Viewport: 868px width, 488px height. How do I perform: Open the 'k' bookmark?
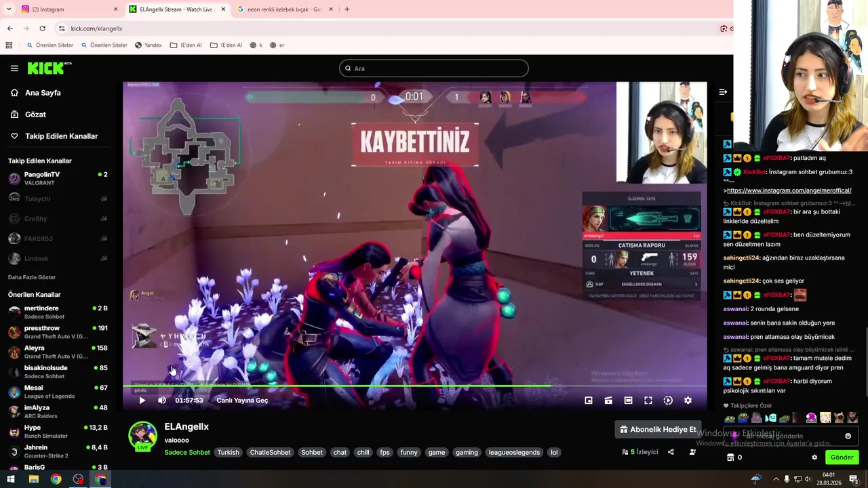[x=256, y=45]
